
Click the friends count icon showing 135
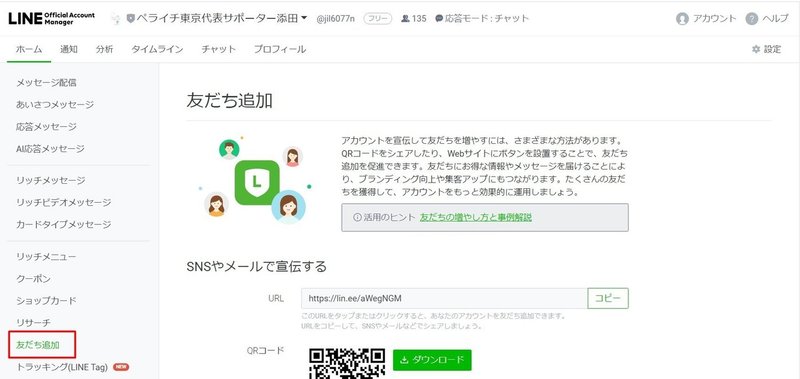(x=405, y=19)
